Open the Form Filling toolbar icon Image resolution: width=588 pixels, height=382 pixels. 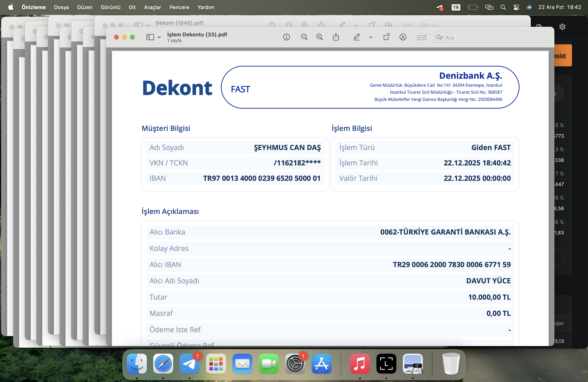coord(422,37)
